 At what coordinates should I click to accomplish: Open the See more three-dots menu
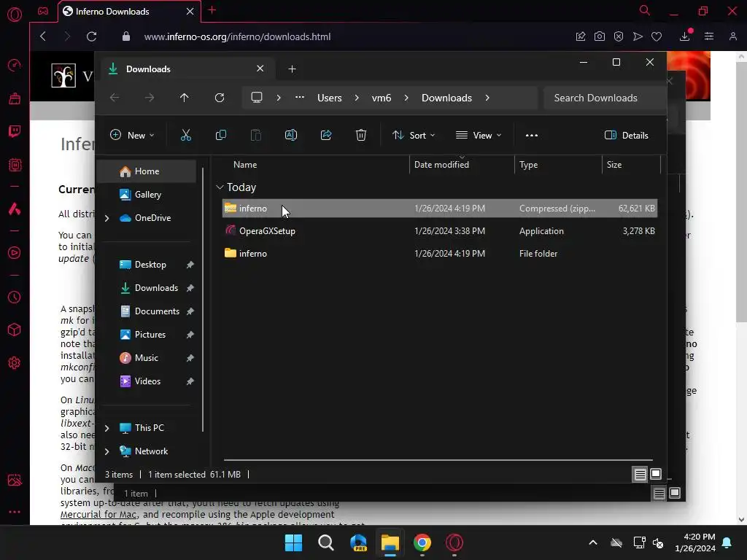click(x=532, y=135)
